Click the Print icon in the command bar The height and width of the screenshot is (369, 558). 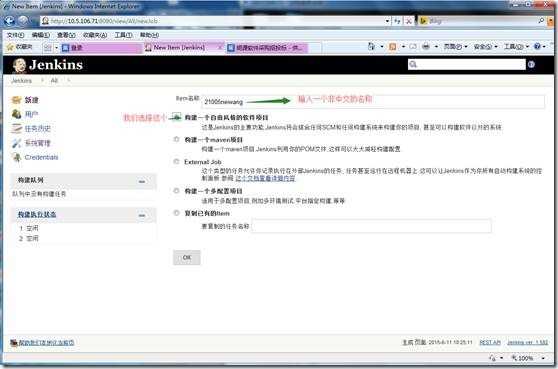[x=426, y=47]
